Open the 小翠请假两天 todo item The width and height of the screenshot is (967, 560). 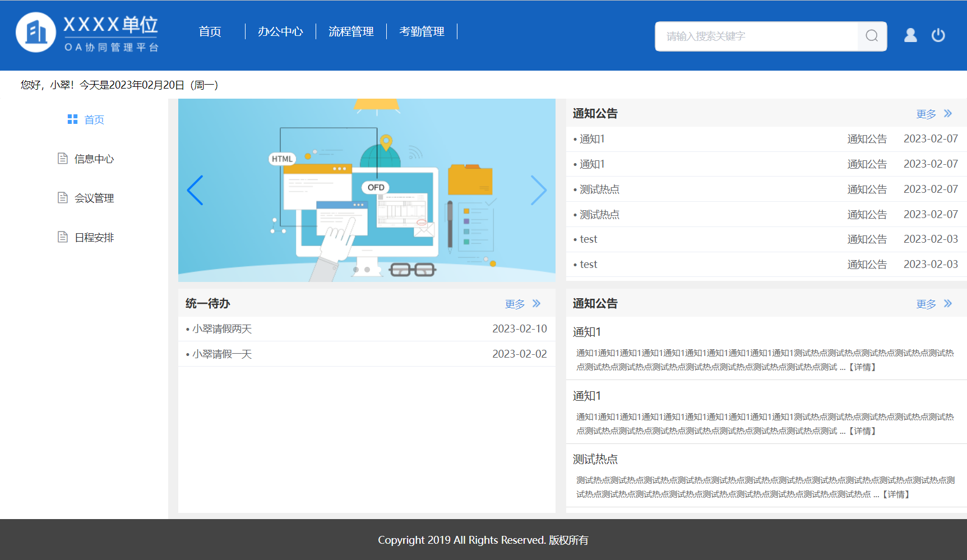[x=222, y=329]
